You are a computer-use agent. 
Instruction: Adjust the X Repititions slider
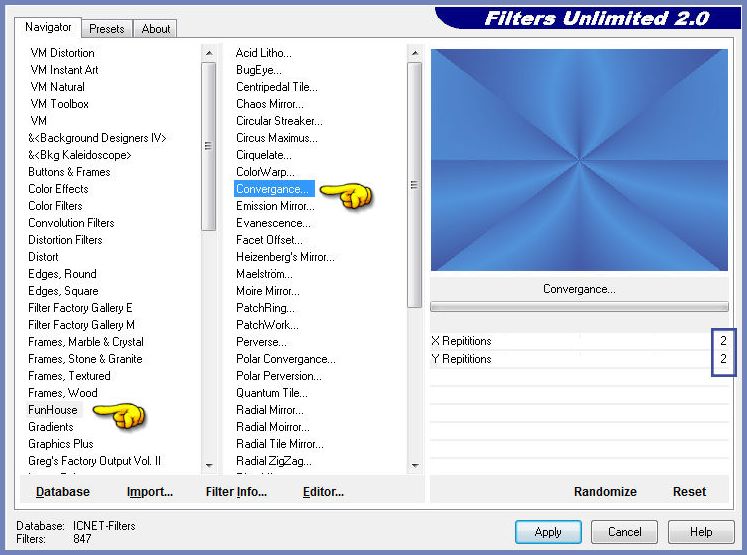tap(579, 341)
